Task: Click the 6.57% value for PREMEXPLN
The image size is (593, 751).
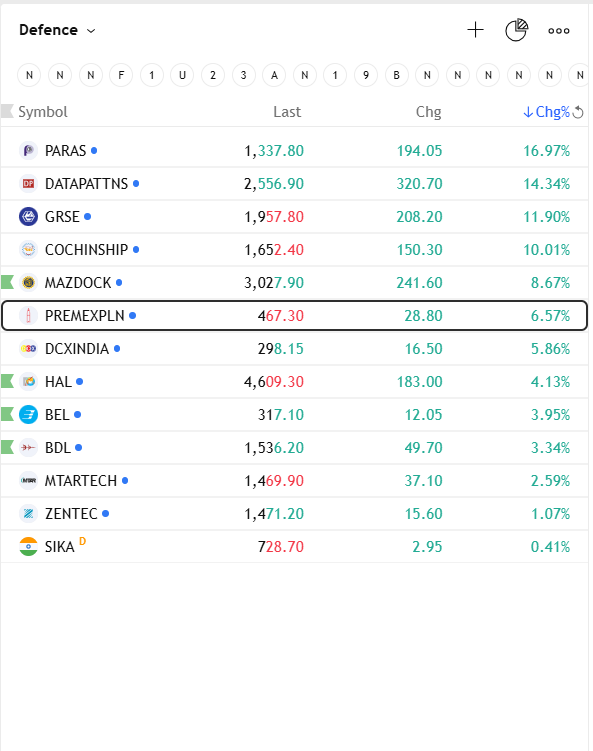Action: coord(550,316)
